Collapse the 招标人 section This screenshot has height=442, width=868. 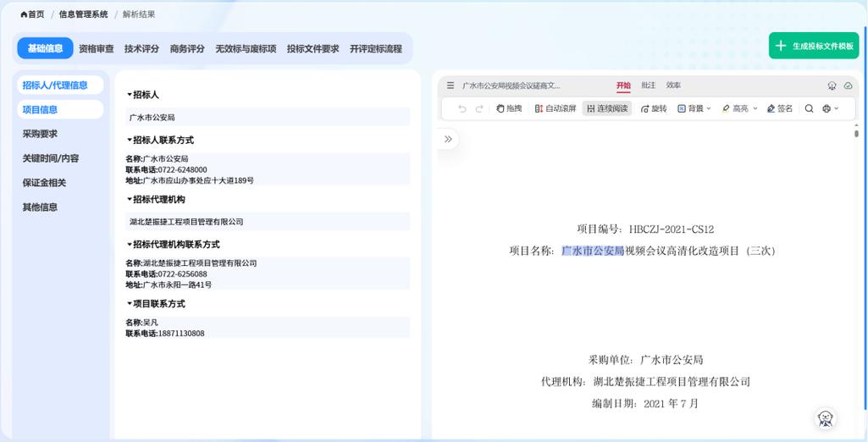point(130,95)
